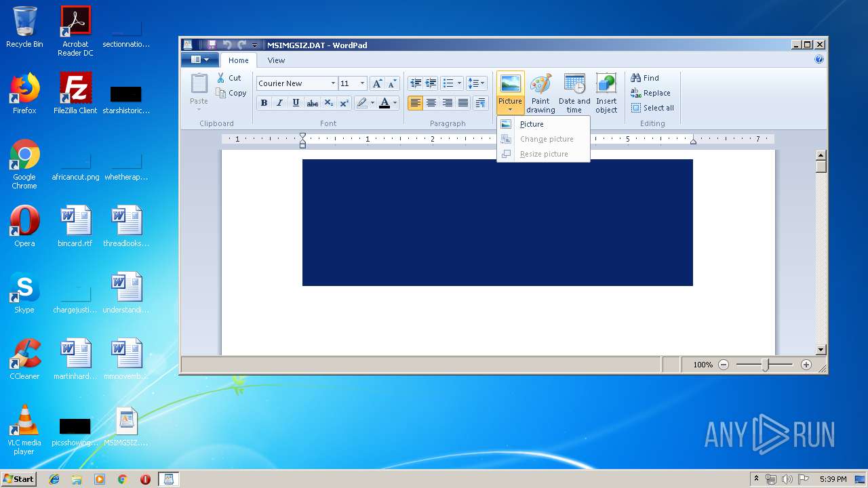868x488 pixels.
Task: Click Select all in Editing group
Action: 652,108
